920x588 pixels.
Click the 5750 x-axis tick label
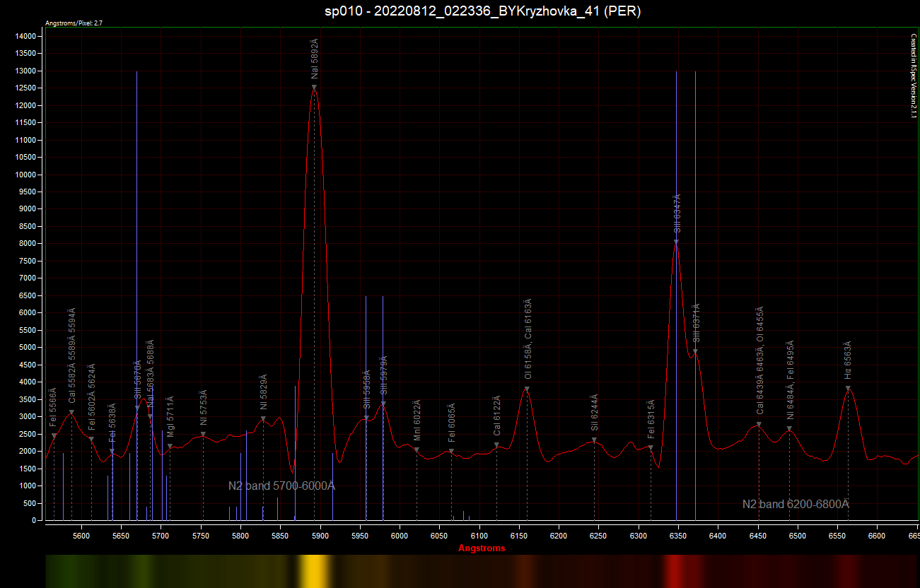tap(201, 536)
